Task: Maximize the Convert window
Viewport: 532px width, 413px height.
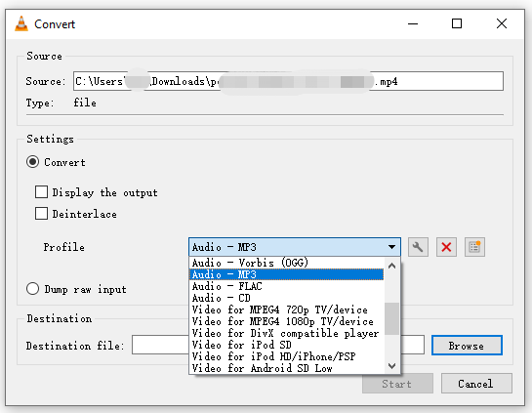Action: [x=457, y=23]
